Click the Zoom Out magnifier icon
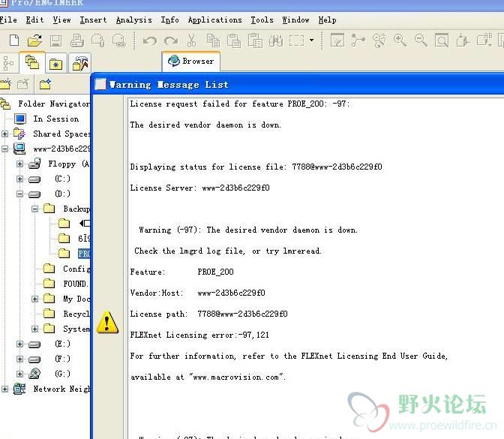This screenshot has width=504, height=439. [x=421, y=41]
